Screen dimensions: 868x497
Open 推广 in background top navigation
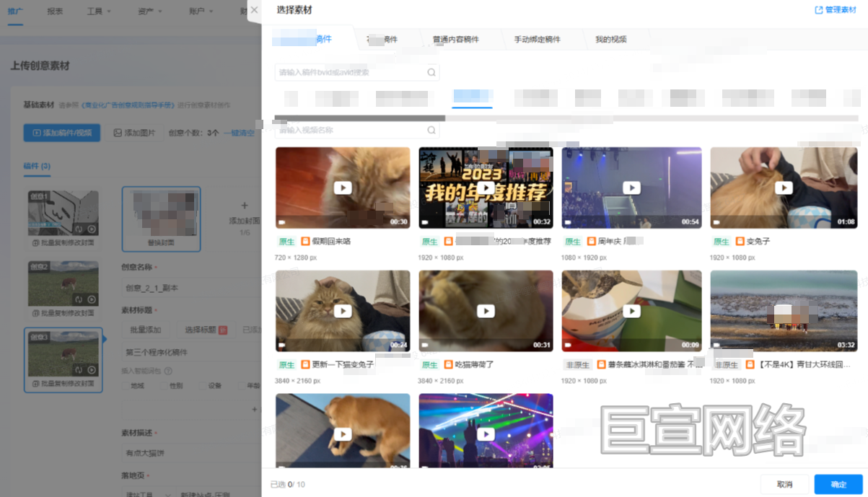coord(15,11)
